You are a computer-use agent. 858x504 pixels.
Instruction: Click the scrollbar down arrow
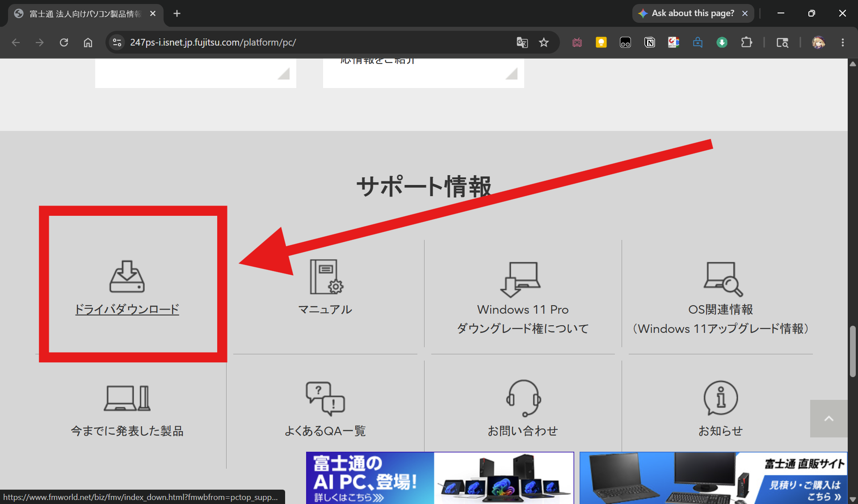pos(853,499)
